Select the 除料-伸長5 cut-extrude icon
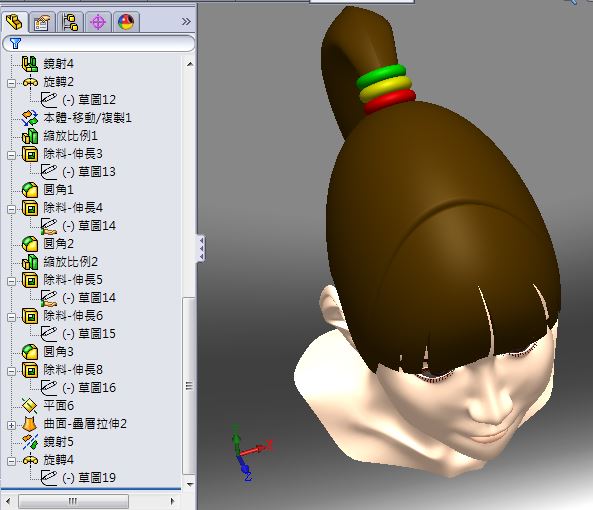The image size is (593, 510). [29, 280]
